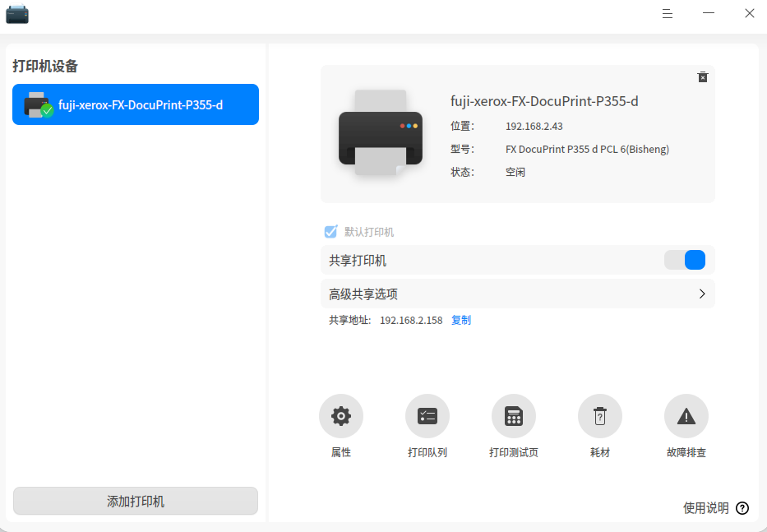Image resolution: width=767 pixels, height=532 pixels.
Task: Toggle the shared printer switch
Action: coord(684,260)
